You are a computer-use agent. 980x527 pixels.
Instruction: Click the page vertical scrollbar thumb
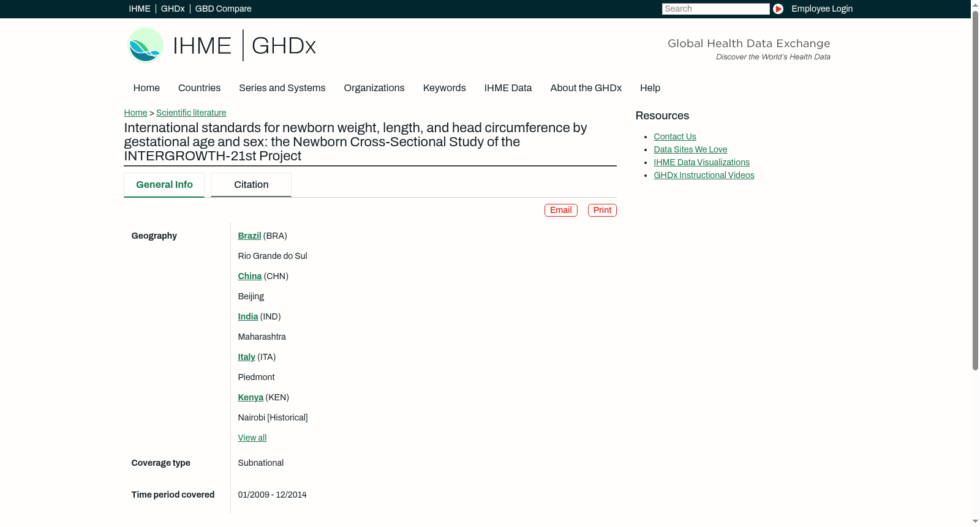[975, 190]
